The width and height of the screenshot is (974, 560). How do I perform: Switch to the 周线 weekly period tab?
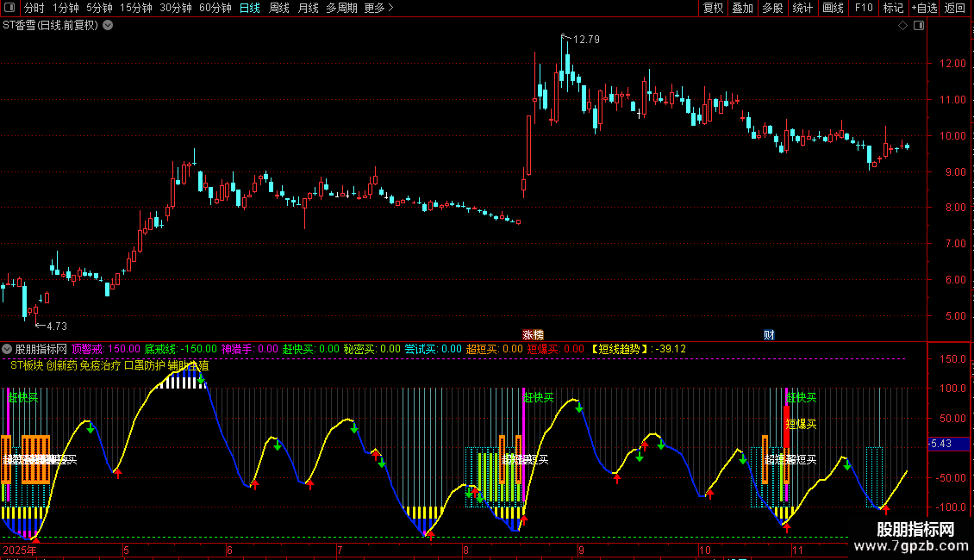279,9
